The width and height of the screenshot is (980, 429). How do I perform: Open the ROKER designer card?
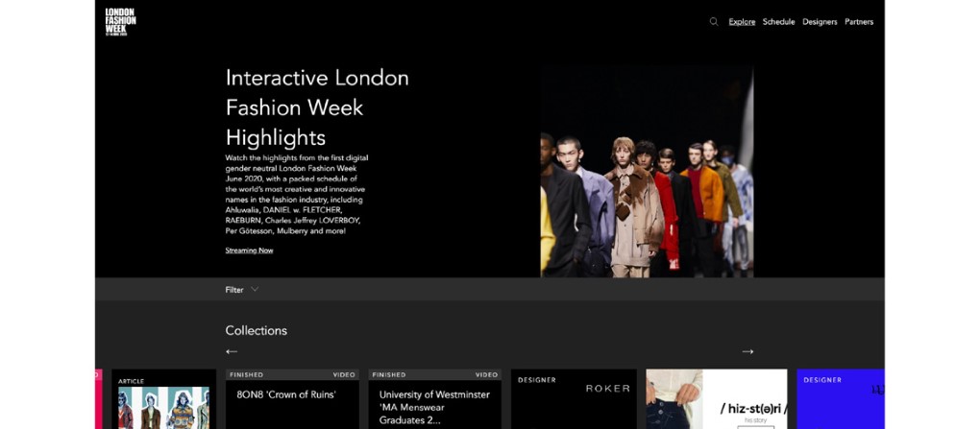pos(574,399)
